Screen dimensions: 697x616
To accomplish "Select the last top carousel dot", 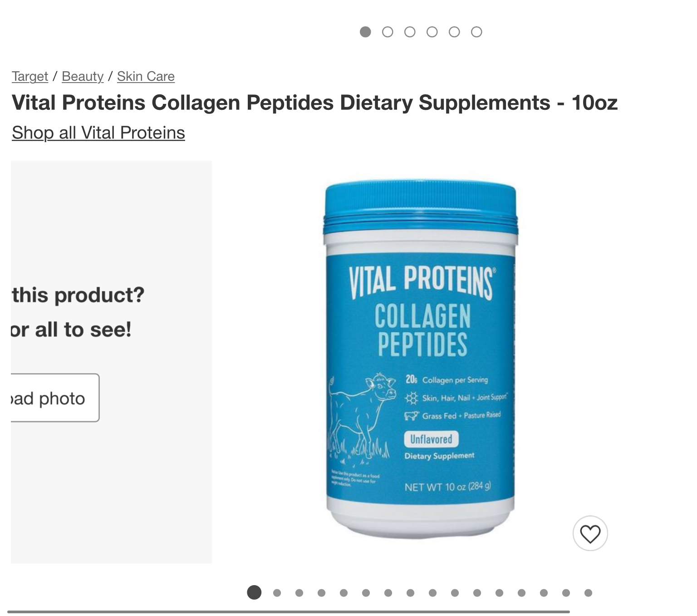I will coord(476,32).
